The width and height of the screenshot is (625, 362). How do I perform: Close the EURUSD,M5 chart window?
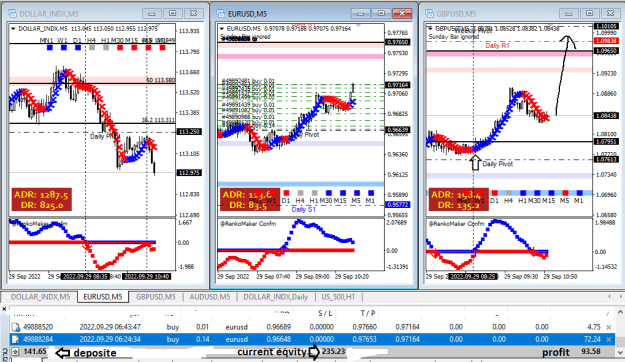click(x=403, y=14)
